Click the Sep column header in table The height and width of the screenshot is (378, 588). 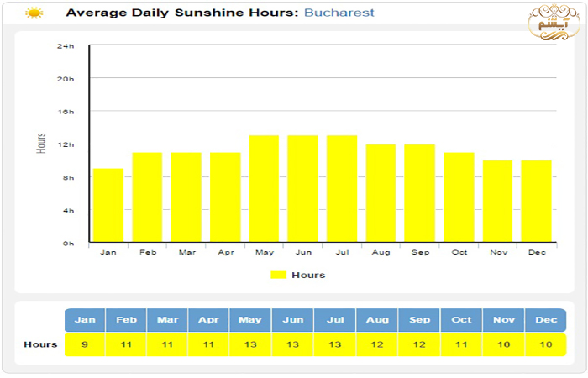(419, 320)
